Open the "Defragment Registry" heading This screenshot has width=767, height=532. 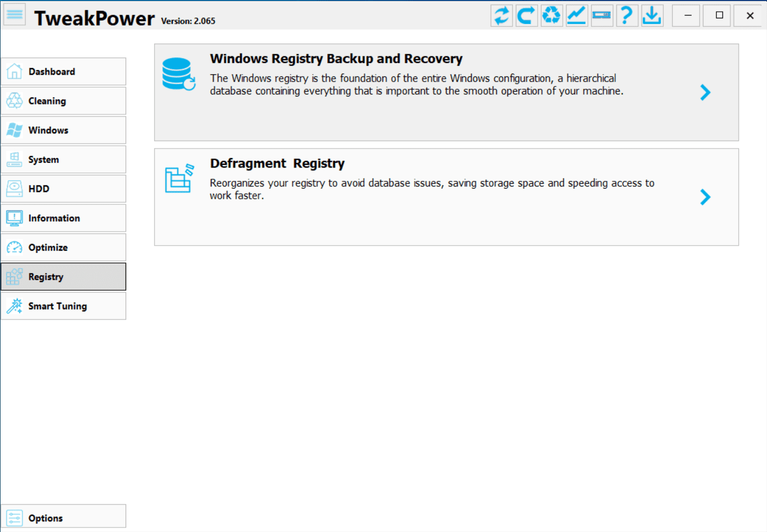[x=277, y=164]
